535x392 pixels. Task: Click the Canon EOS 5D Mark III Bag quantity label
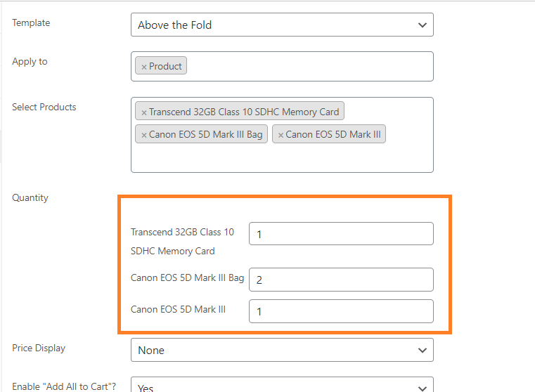coord(187,277)
